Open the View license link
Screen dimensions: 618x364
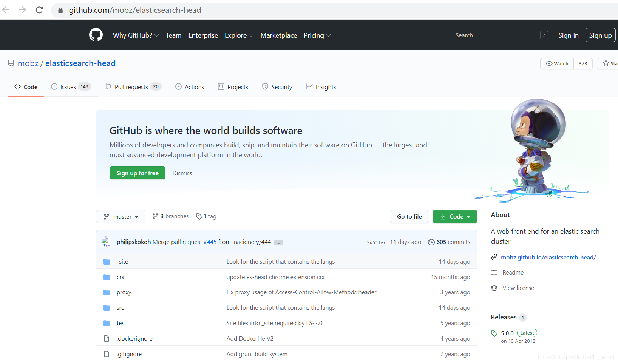pyautogui.click(x=518, y=288)
